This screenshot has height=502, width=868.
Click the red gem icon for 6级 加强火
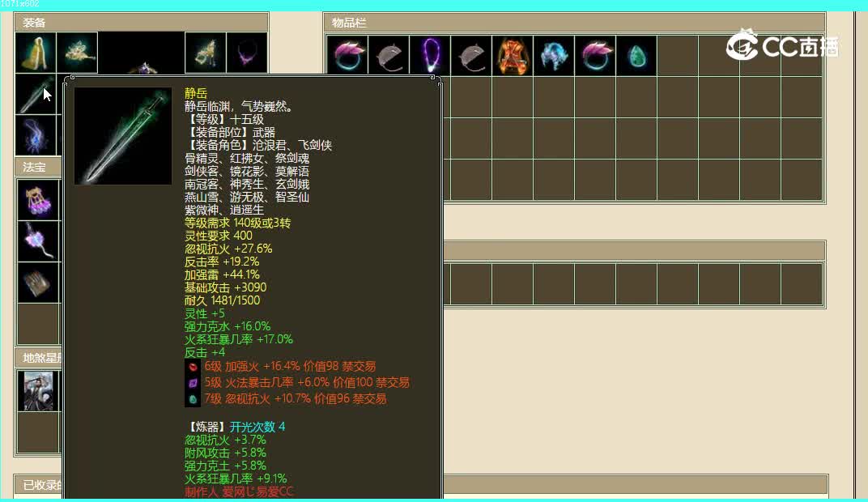(x=193, y=367)
